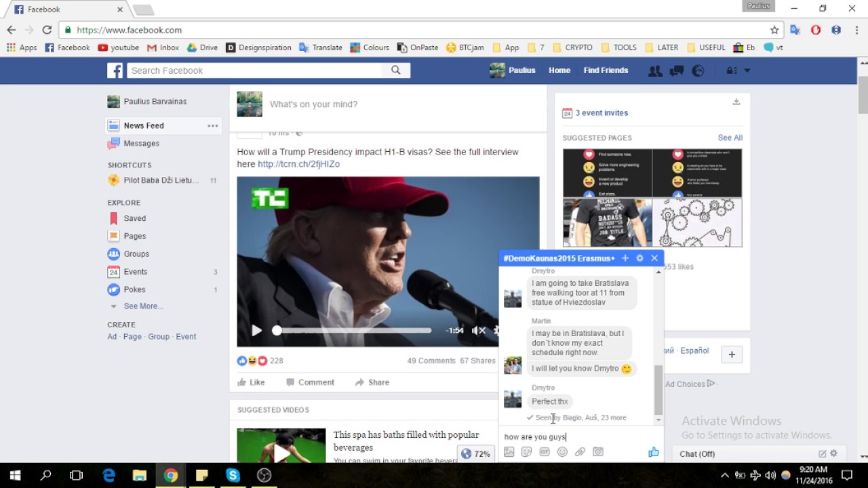
Task: Open emoji picker in chat
Action: [x=562, y=452]
